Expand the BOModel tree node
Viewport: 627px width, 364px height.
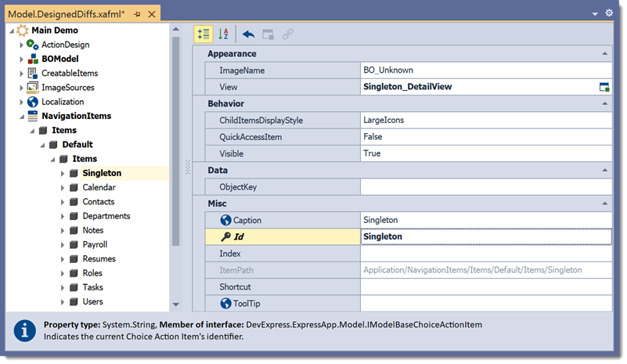21,59
